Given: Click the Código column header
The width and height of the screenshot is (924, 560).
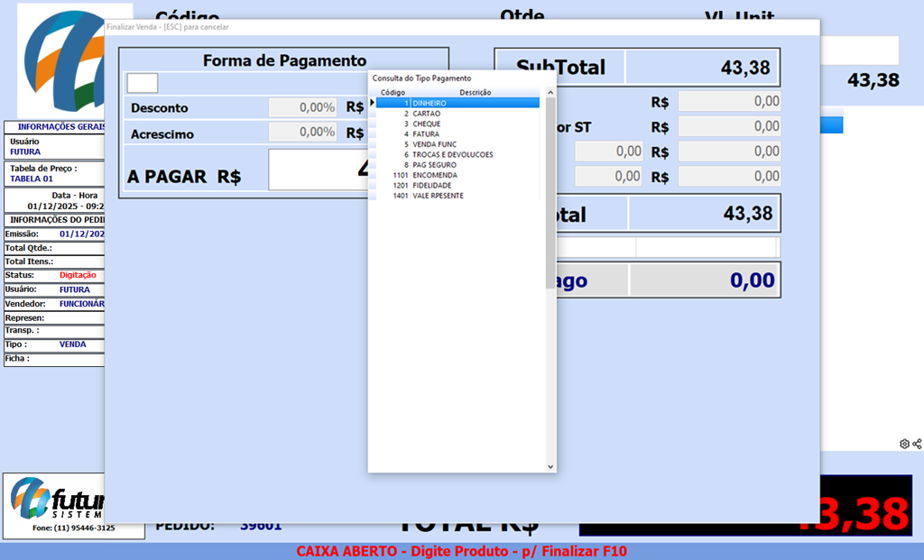Looking at the screenshot, I should (393, 92).
